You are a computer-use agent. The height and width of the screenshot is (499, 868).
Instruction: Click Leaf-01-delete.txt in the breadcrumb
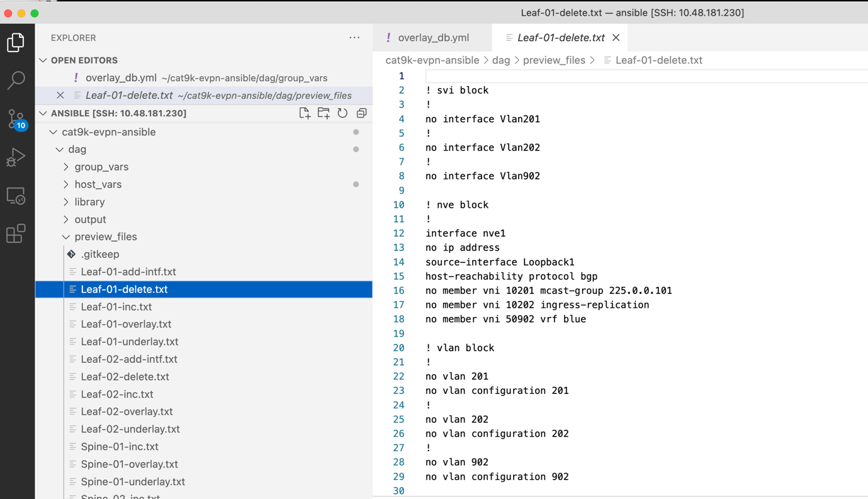pos(658,60)
